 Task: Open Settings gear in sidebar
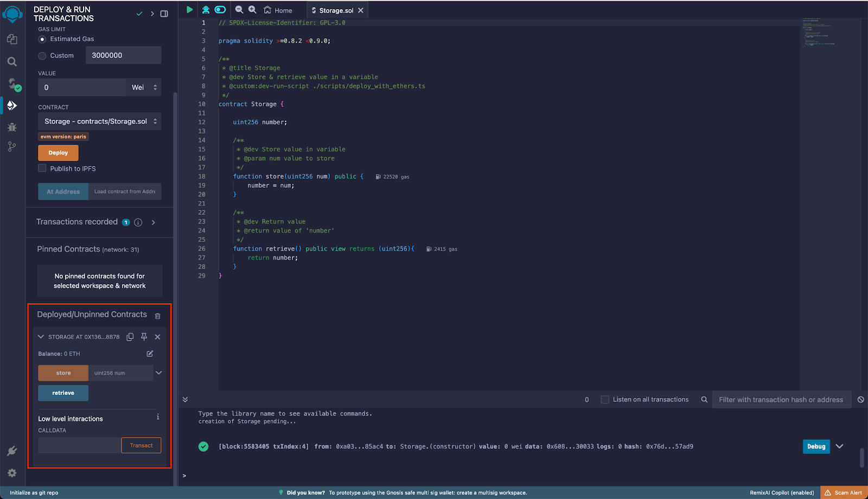(12, 473)
